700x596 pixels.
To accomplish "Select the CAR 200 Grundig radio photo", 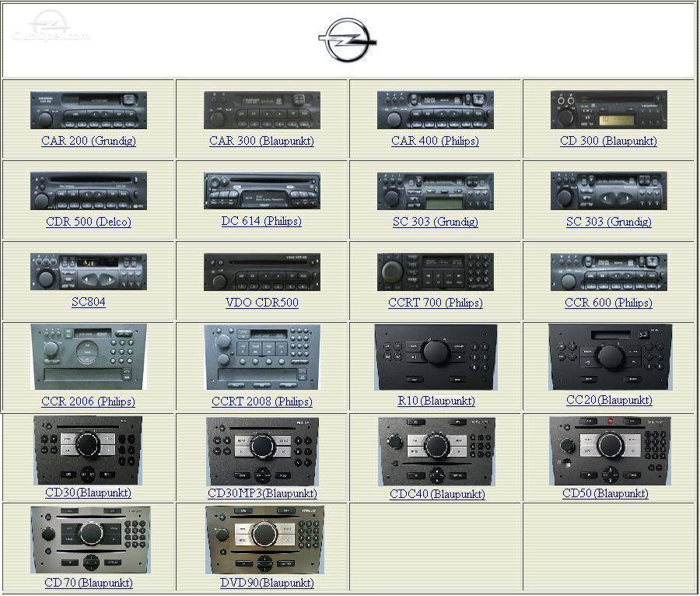I will (x=89, y=110).
